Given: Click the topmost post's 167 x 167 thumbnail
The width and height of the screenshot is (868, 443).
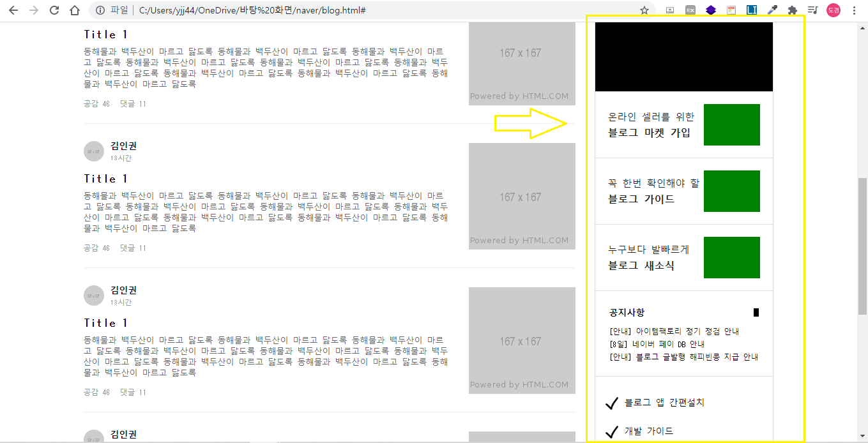Looking at the screenshot, I should [x=522, y=63].
